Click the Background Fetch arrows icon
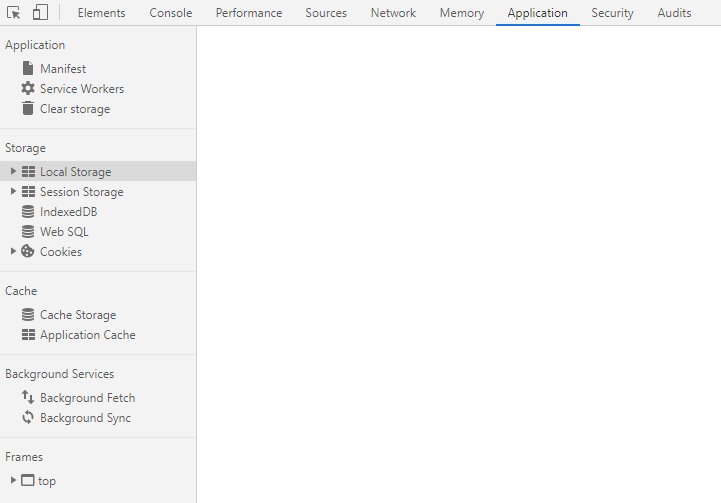721x503 pixels. tap(28, 397)
